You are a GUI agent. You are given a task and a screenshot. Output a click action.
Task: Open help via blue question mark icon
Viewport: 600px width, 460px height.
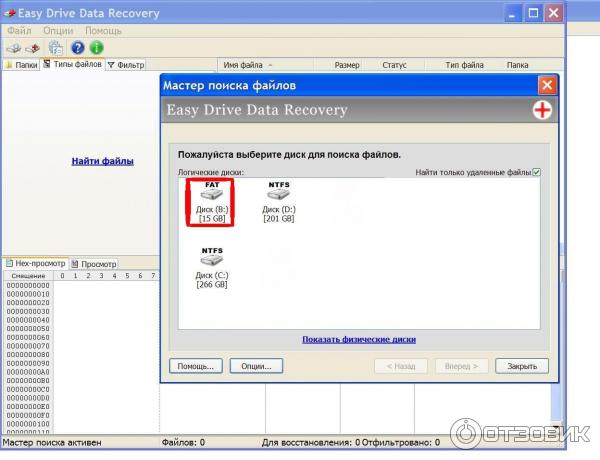[78, 48]
